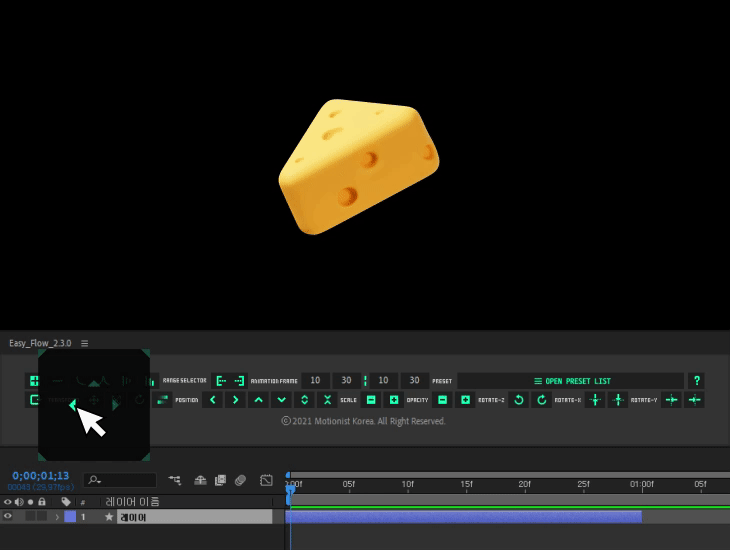Click the first Animation Frame field showing 30
The width and height of the screenshot is (730, 550).
346,380
